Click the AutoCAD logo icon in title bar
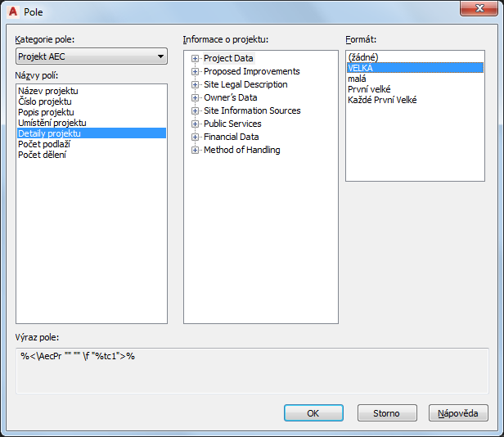504x437 pixels. [x=13, y=11]
